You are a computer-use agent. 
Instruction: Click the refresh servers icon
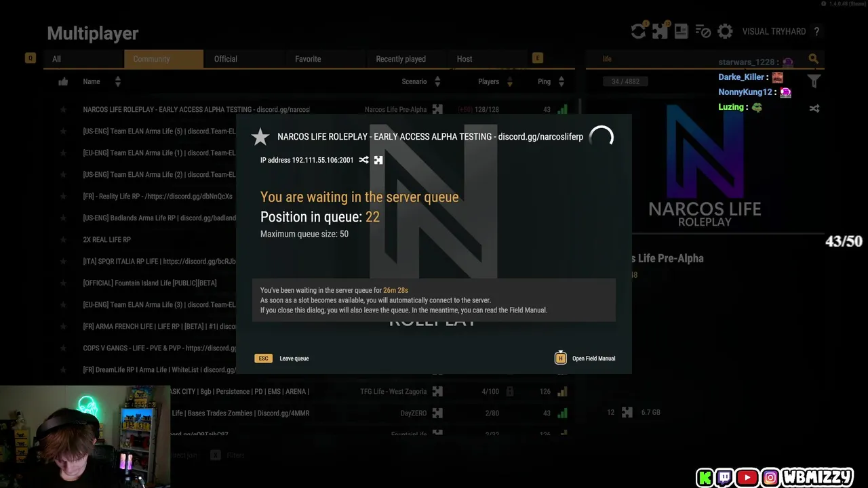(638, 31)
